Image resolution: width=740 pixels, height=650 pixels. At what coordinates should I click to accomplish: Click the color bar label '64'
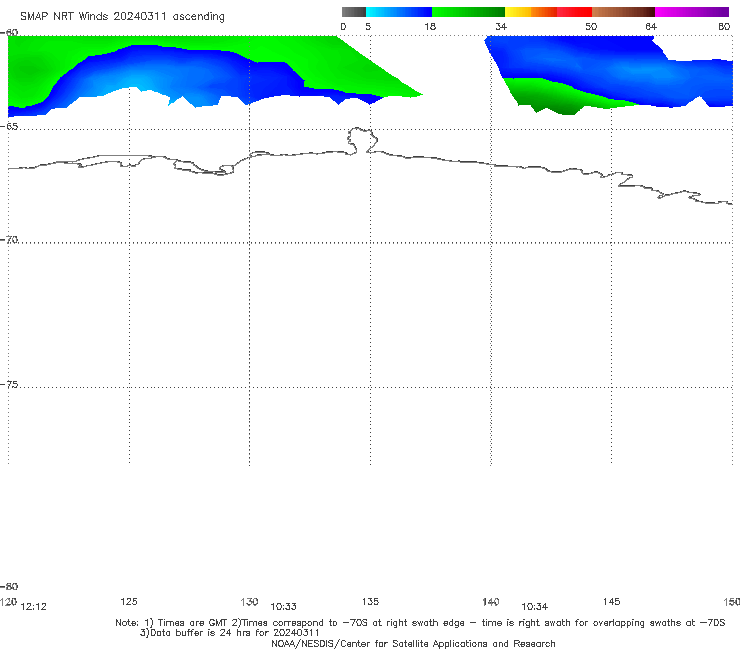click(651, 27)
